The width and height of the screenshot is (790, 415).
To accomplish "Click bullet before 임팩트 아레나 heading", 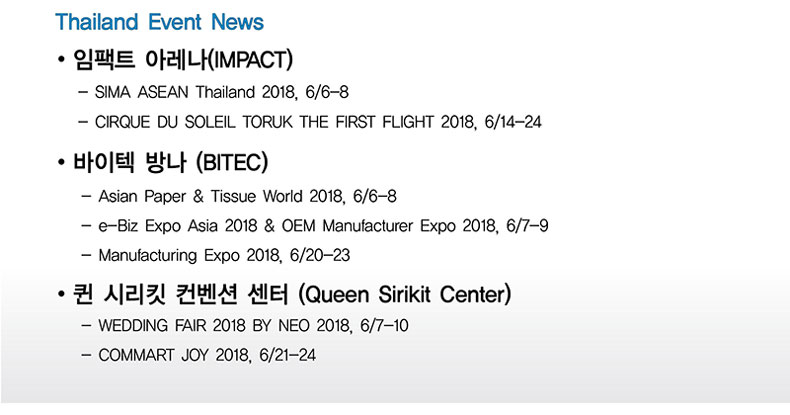I will tap(61, 60).
